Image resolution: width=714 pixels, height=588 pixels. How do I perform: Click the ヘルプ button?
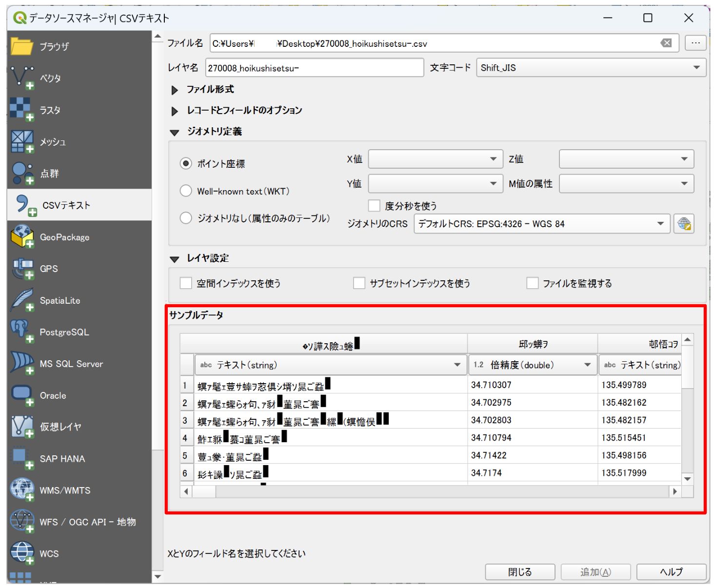tap(671, 572)
